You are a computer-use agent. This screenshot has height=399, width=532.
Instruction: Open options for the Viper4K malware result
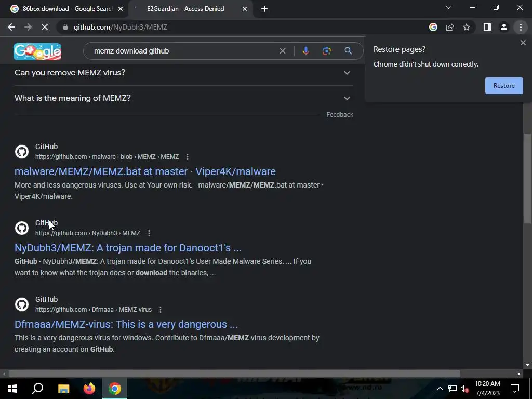[x=187, y=157]
